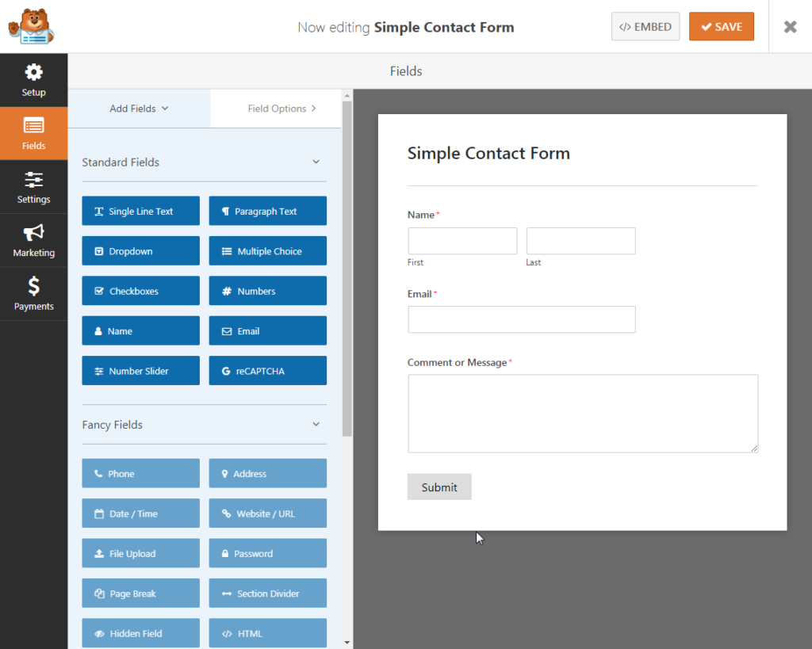The image size is (812, 649).
Task: Collapse the Fancy Fields section chevron
Action: 316,425
